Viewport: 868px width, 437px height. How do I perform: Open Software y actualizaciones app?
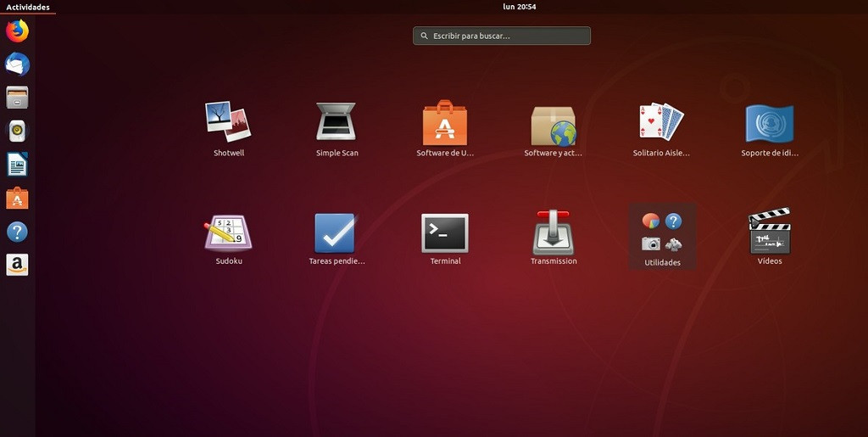[x=553, y=126]
